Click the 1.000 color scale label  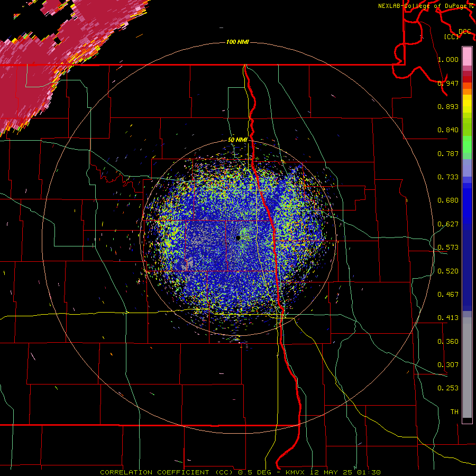click(448, 59)
